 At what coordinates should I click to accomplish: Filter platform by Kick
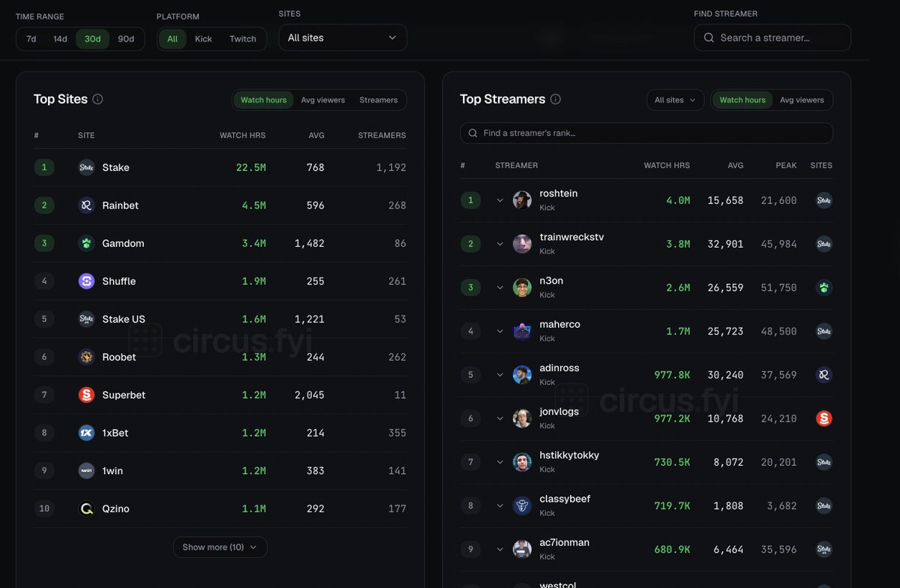[203, 39]
